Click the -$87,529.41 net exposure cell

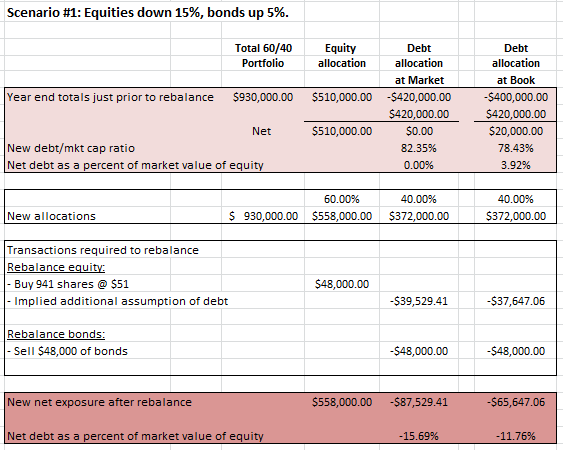click(x=419, y=402)
